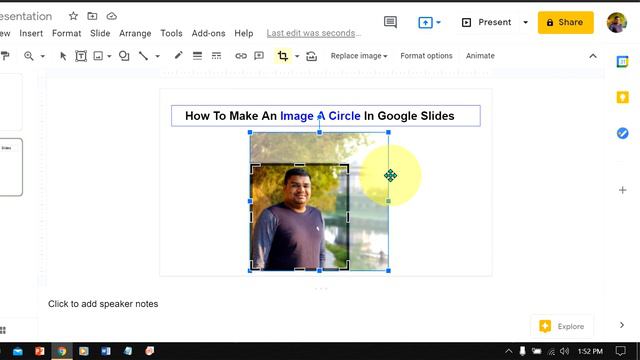Open Google Chrome in the taskbar

tap(62, 351)
